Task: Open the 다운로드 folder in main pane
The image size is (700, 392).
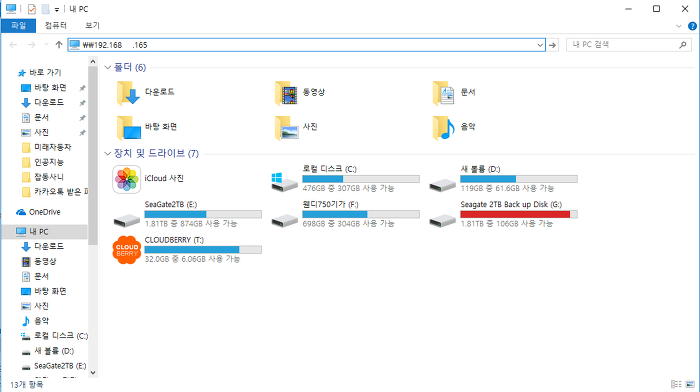Action: click(x=146, y=93)
